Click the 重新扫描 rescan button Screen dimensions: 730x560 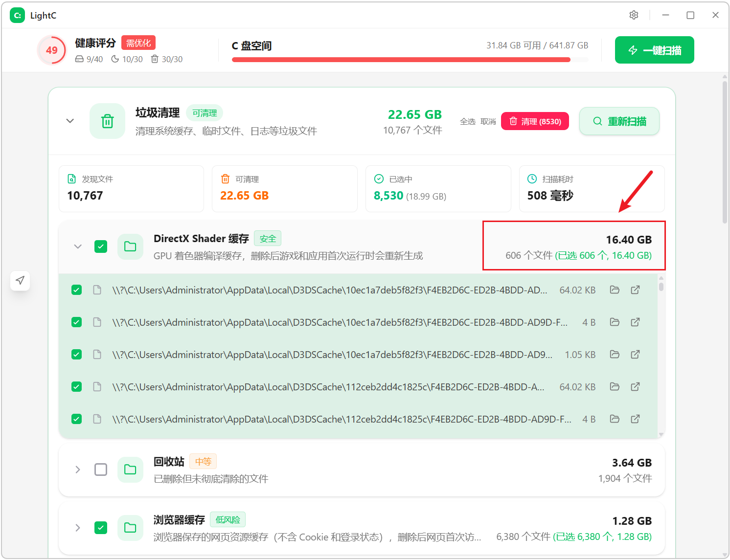(619, 121)
